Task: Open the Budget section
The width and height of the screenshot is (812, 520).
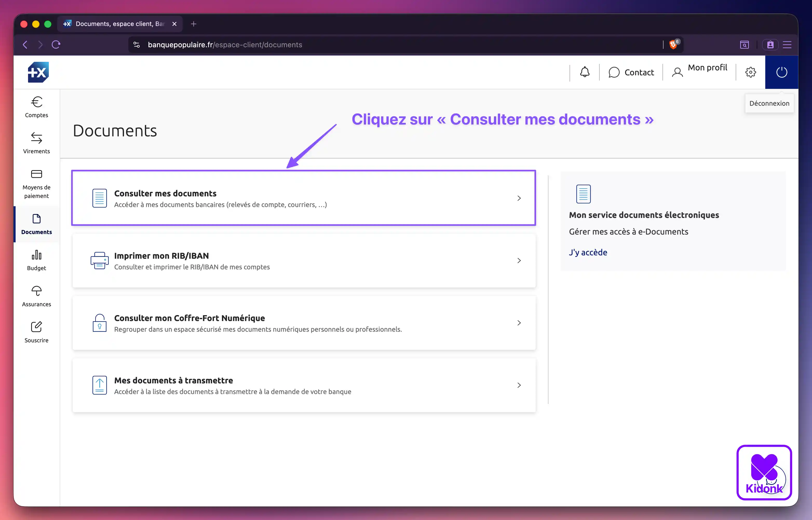Action: (x=36, y=260)
